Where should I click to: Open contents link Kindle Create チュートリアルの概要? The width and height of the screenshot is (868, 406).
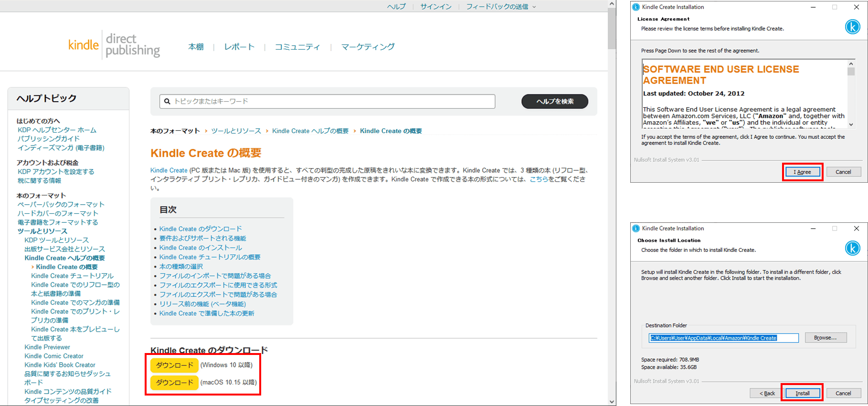point(210,257)
